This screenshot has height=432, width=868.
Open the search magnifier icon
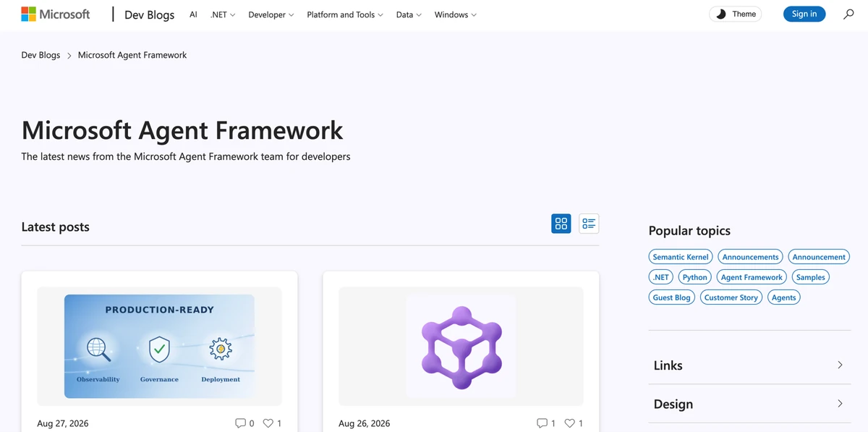click(849, 14)
